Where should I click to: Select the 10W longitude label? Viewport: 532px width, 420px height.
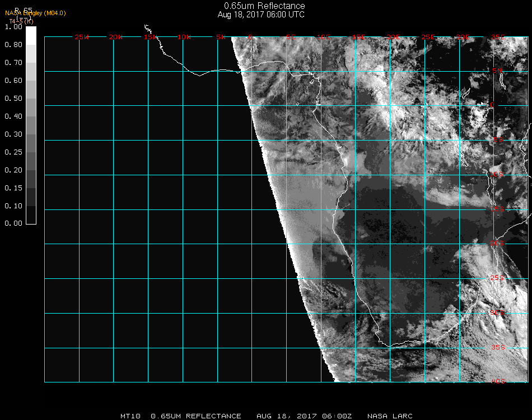184,37
